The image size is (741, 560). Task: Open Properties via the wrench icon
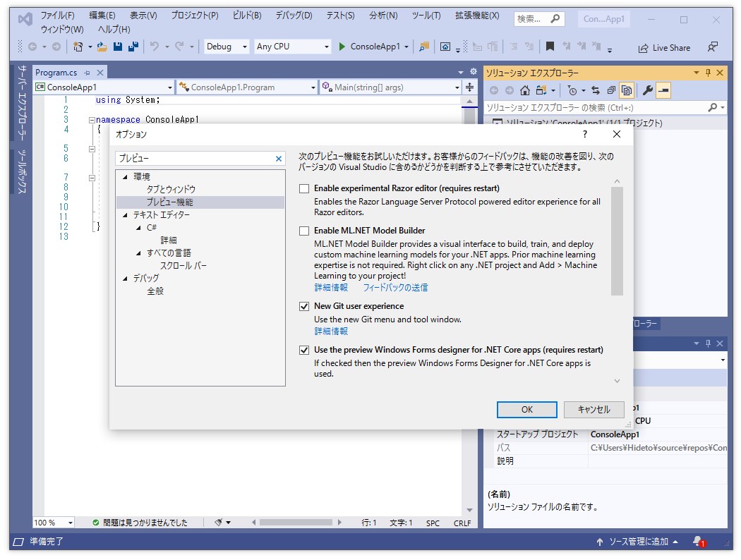pyautogui.click(x=649, y=90)
